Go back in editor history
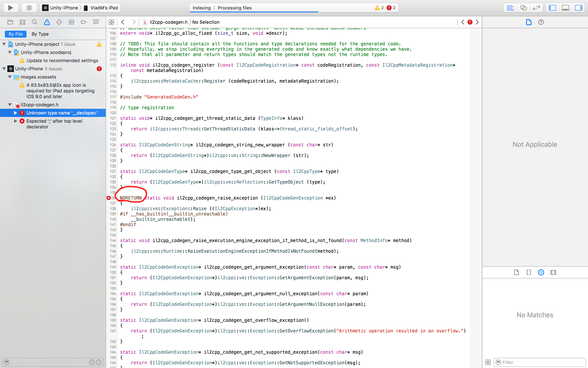Image resolution: width=588 pixels, height=368 pixels. pyautogui.click(x=123, y=22)
